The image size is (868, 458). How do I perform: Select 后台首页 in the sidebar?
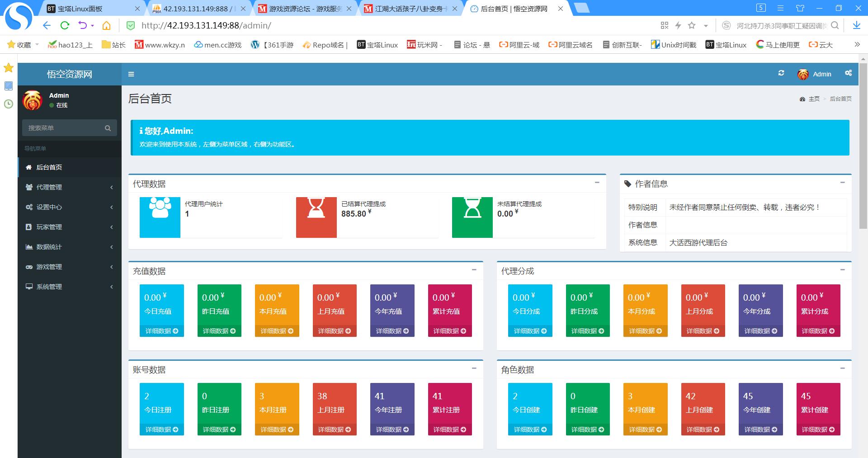pos(49,167)
